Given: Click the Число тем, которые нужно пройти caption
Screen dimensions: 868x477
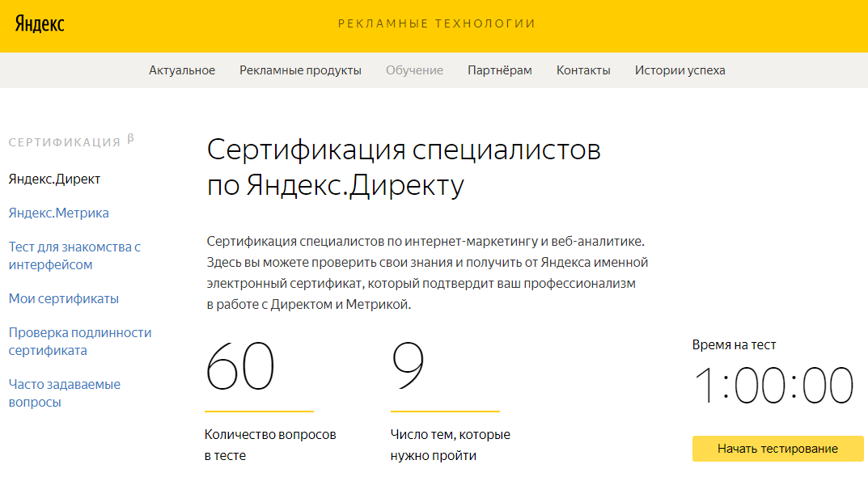Looking at the screenshot, I should (x=450, y=445).
